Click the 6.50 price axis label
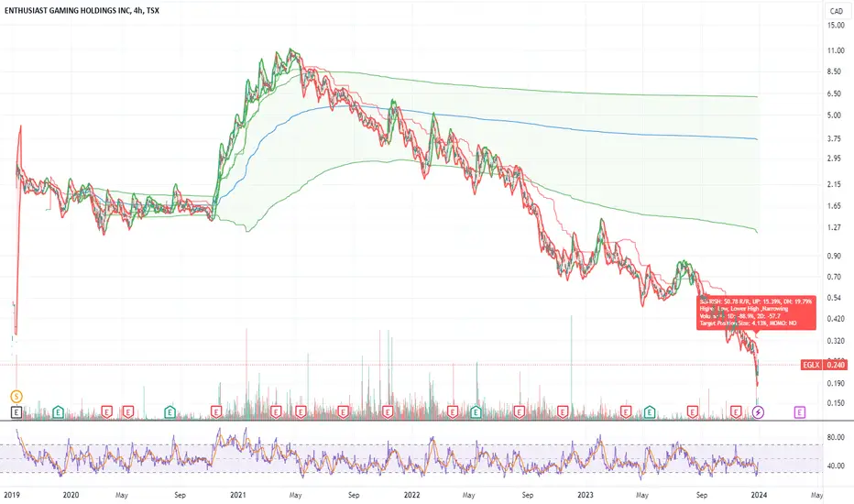The width and height of the screenshot is (854, 504). point(834,94)
